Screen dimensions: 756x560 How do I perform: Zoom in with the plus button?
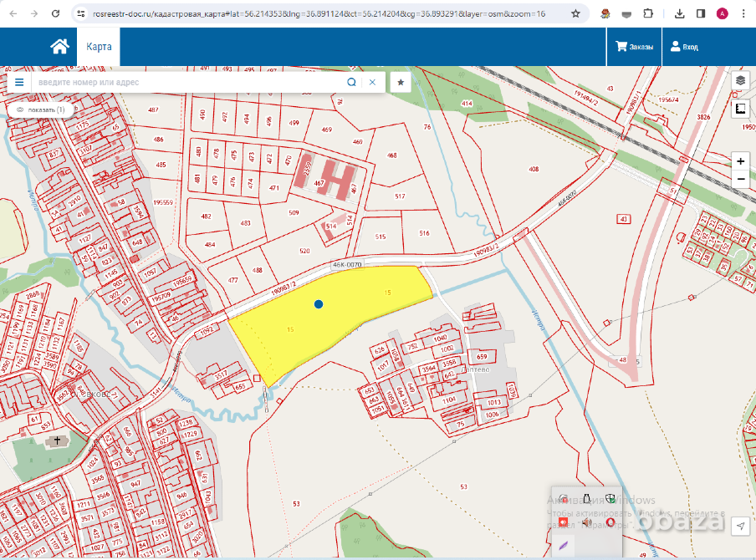point(741,160)
